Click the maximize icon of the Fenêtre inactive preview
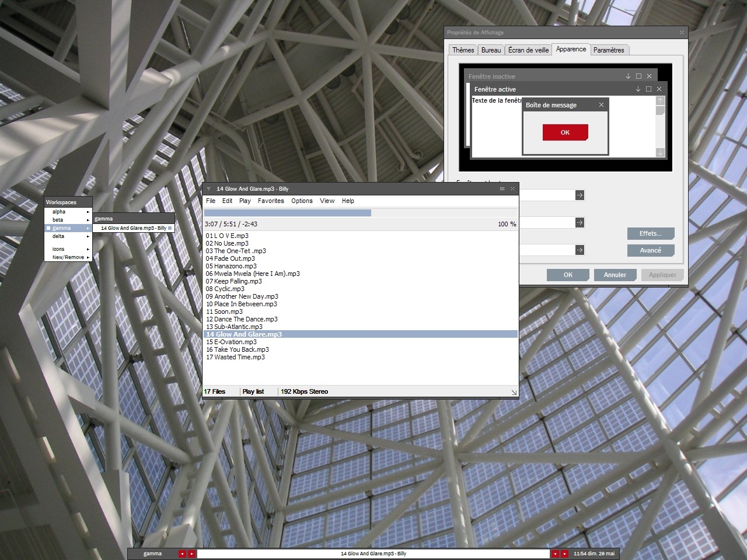 (638, 76)
